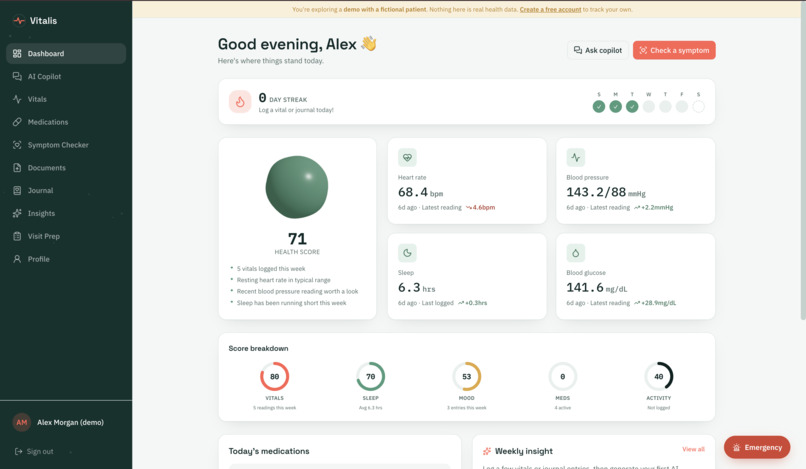
Task: Click the Weekly insight sparkle icon
Action: (487, 452)
